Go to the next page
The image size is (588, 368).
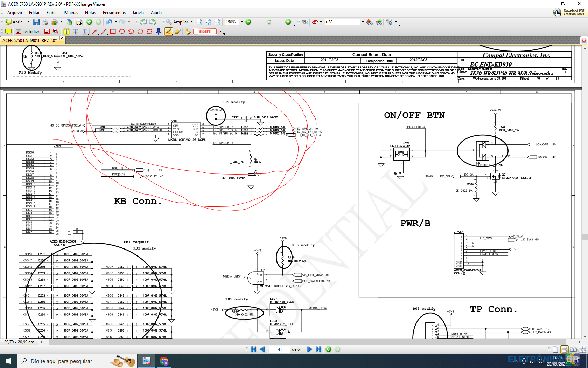309,349
